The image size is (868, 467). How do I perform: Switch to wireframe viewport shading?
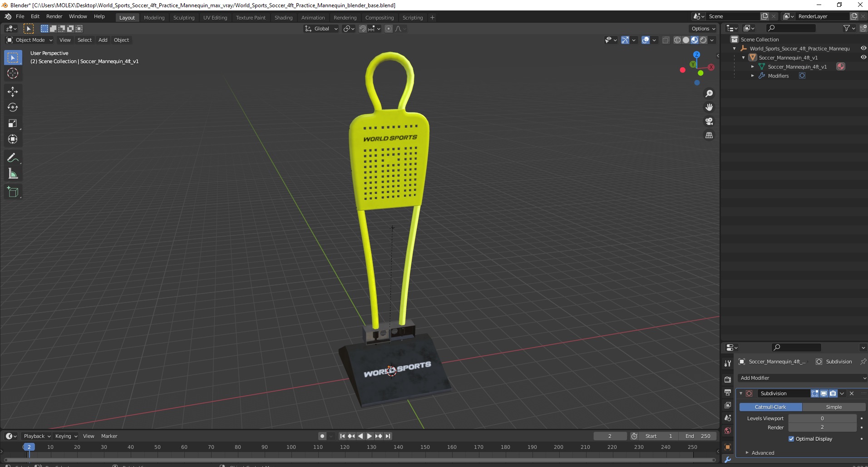tap(677, 40)
